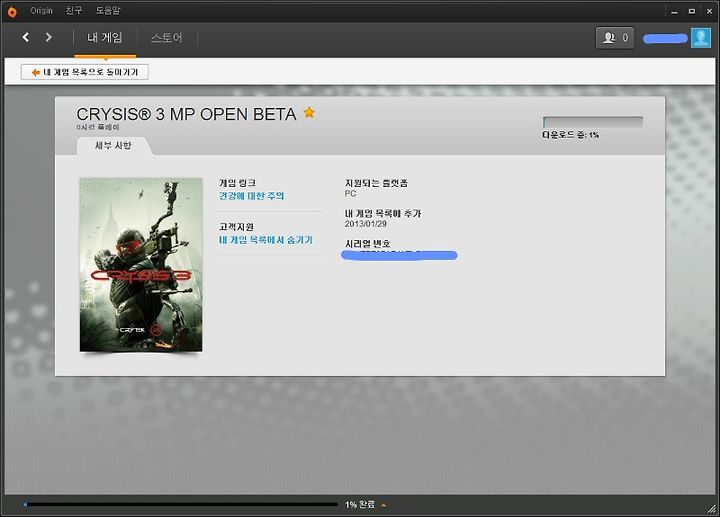720x517 pixels.
Task: Click the 내 게임 목록에 추가 label
Action: 383,214
